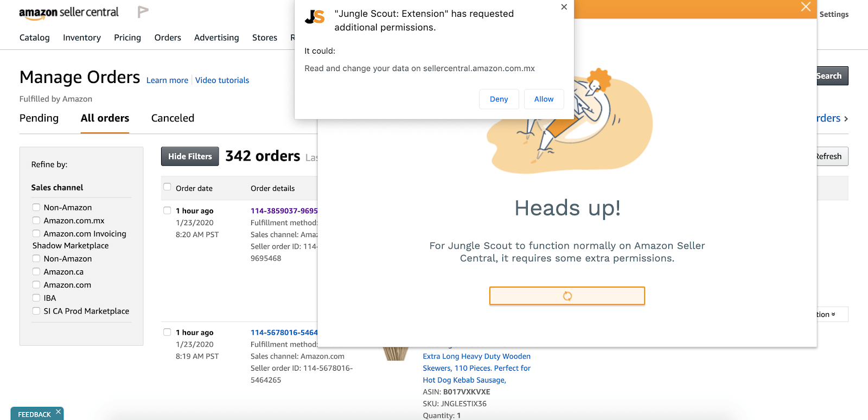Open the Orders menu

(x=168, y=37)
